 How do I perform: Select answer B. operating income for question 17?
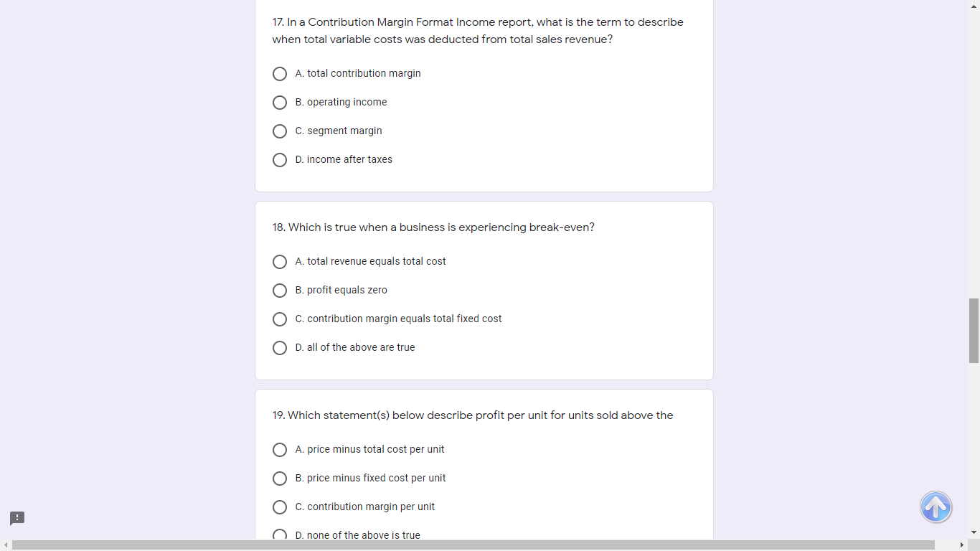280,102
